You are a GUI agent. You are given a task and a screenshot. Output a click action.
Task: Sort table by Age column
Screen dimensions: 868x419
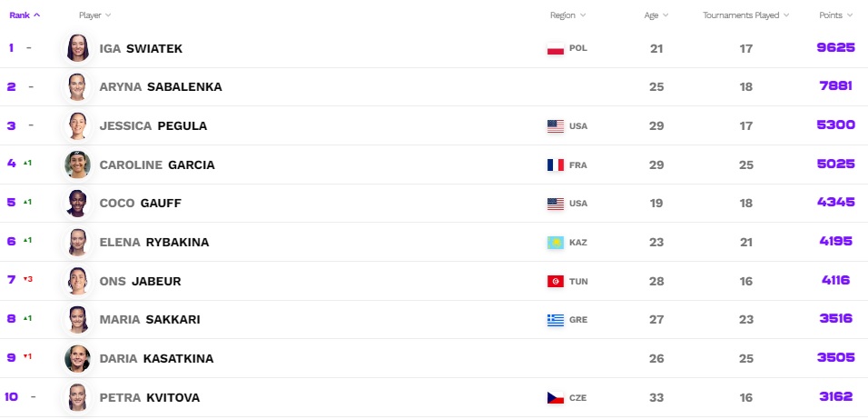656,15
